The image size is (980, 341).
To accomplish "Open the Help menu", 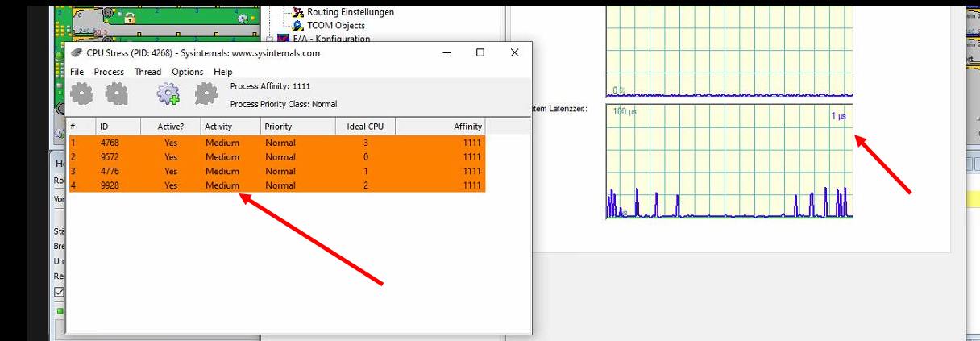I will pyautogui.click(x=222, y=72).
